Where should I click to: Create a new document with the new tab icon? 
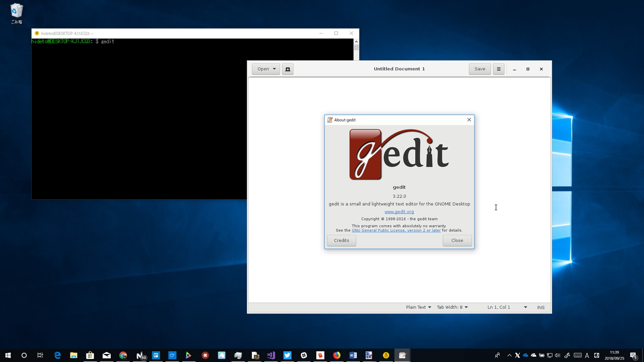coord(287,69)
